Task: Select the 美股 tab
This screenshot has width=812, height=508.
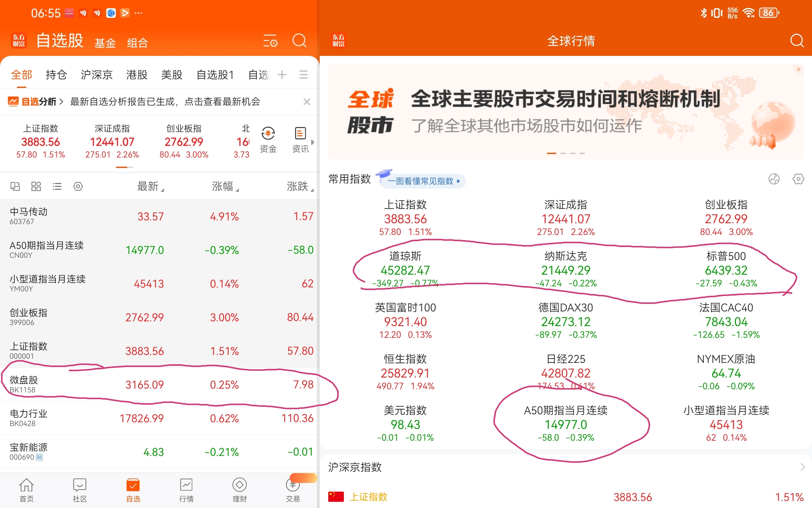Action: 172,75
